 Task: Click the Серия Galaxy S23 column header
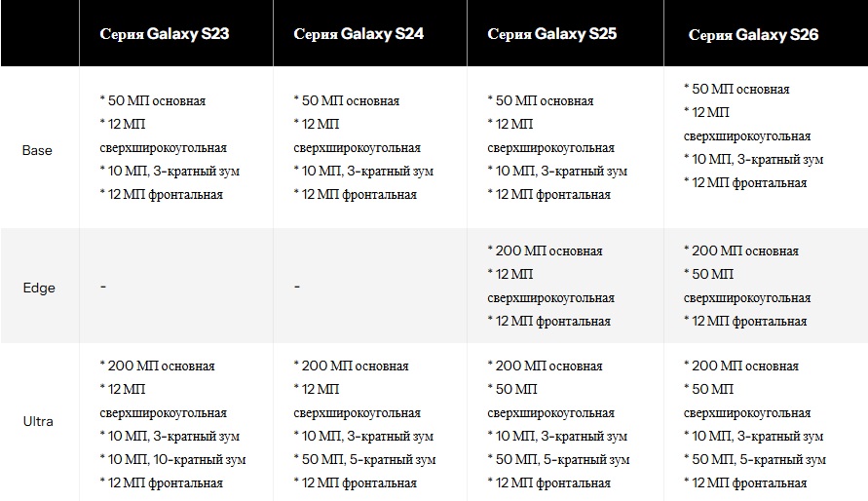(x=165, y=34)
